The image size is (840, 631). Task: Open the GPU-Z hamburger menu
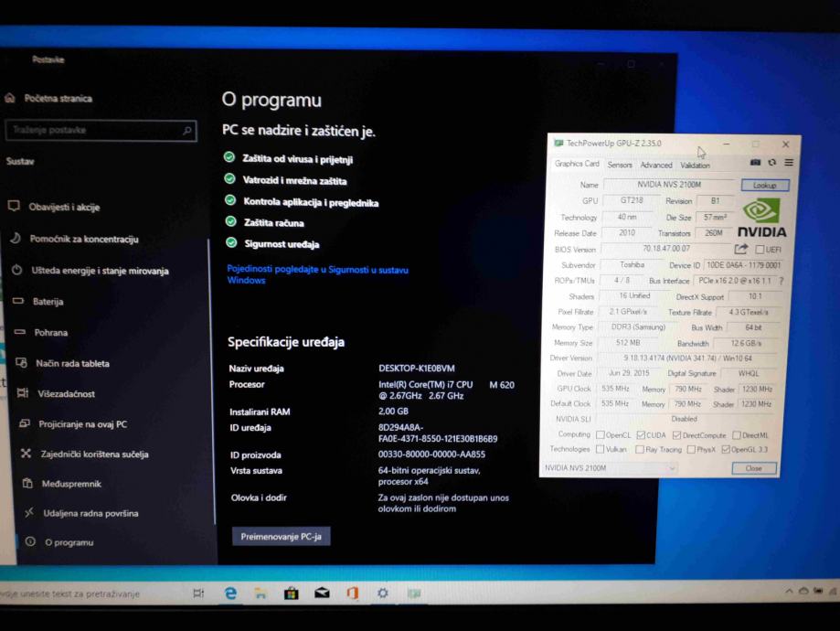coord(789,163)
